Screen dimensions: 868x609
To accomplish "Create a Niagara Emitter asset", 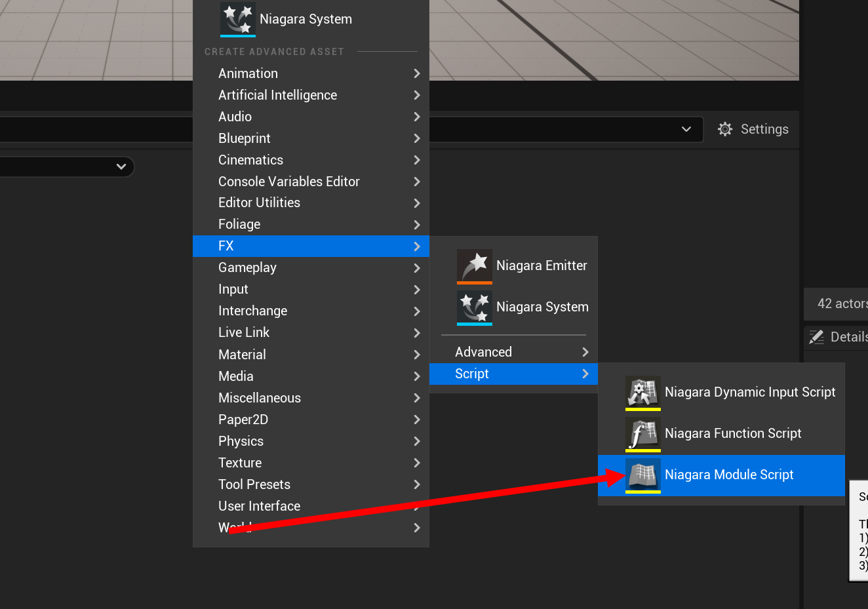I will (x=513, y=265).
